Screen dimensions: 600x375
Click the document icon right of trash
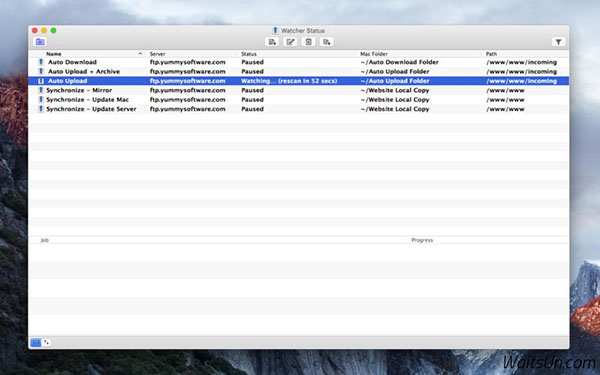(326, 42)
